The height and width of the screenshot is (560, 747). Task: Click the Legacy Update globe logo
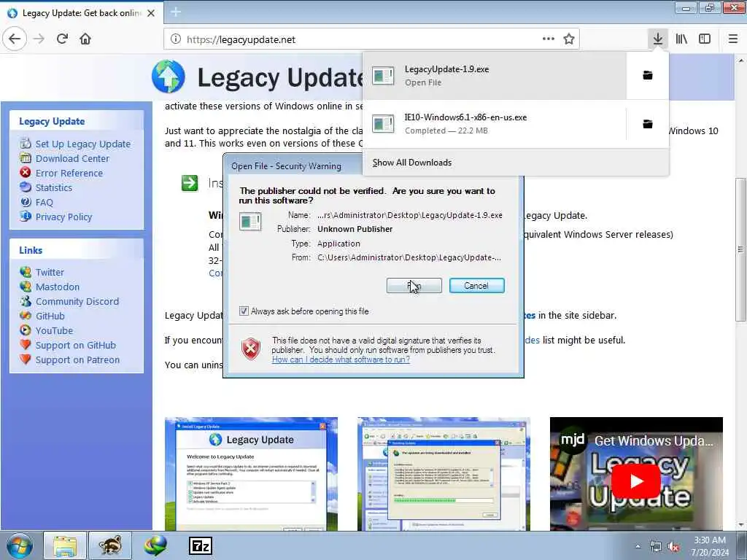(169, 77)
